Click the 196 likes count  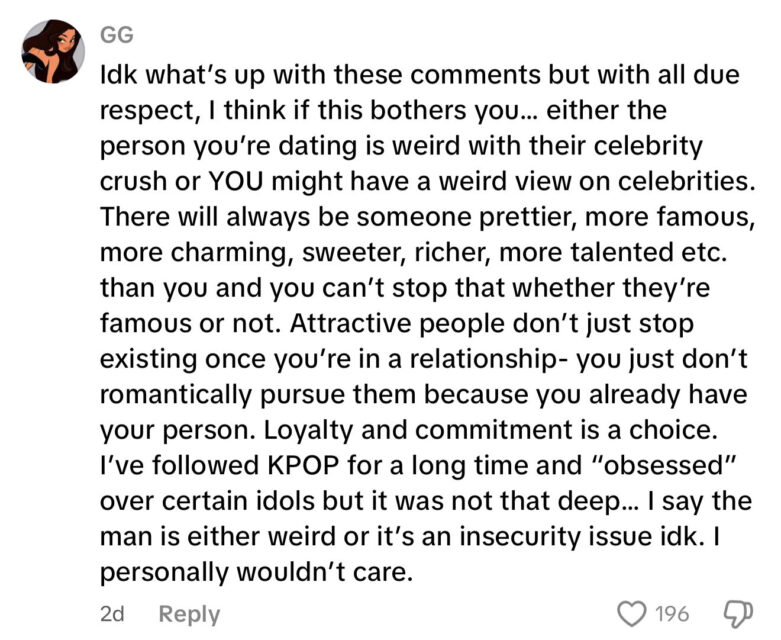pyautogui.click(x=671, y=612)
